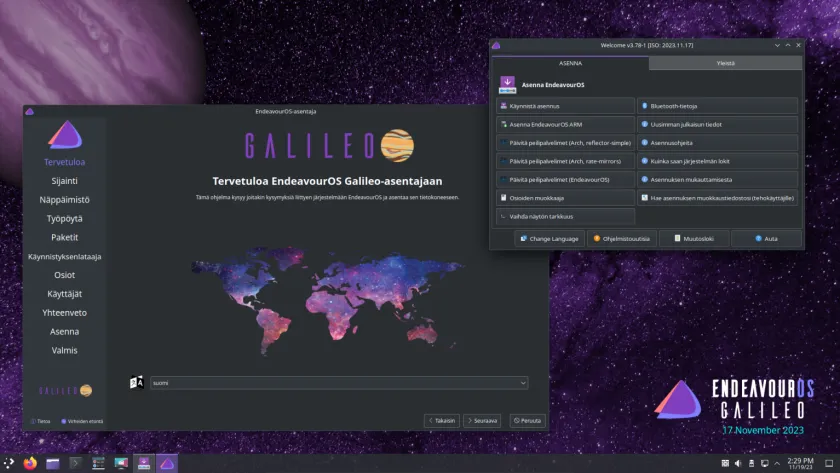The height and width of the screenshot is (473, 840).
Task: Launch Firefox from the taskbar
Action: (x=30, y=463)
